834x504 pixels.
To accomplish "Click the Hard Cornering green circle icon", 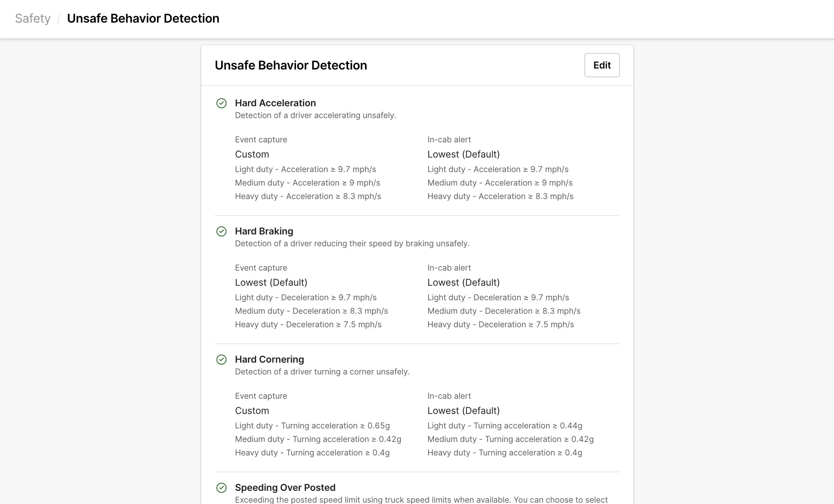I will pos(222,360).
